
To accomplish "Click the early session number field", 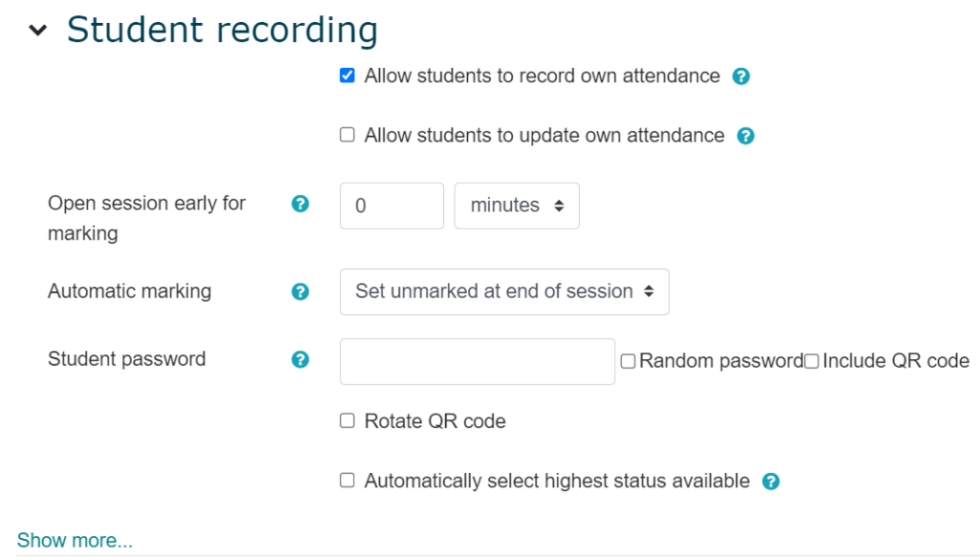I will pos(391,206).
